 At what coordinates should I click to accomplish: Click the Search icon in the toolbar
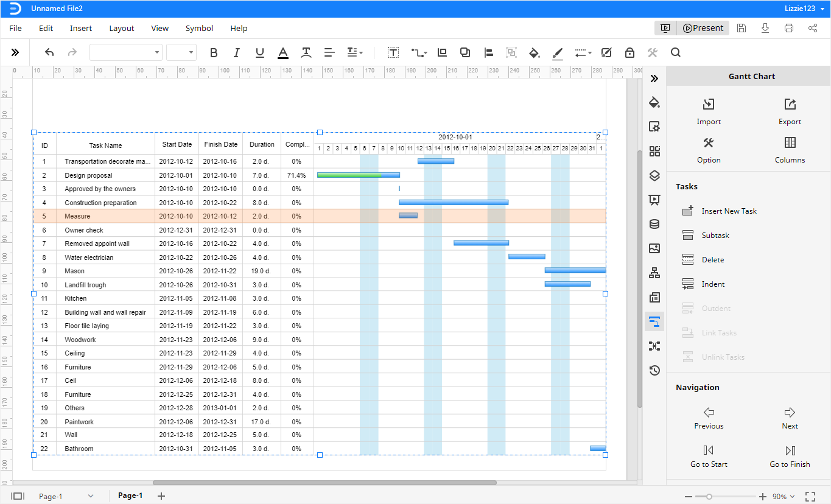676,52
